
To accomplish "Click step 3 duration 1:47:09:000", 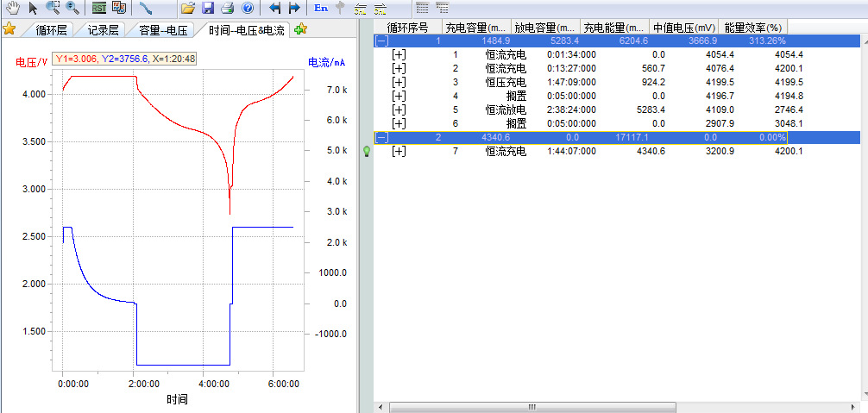I will 571,82.
